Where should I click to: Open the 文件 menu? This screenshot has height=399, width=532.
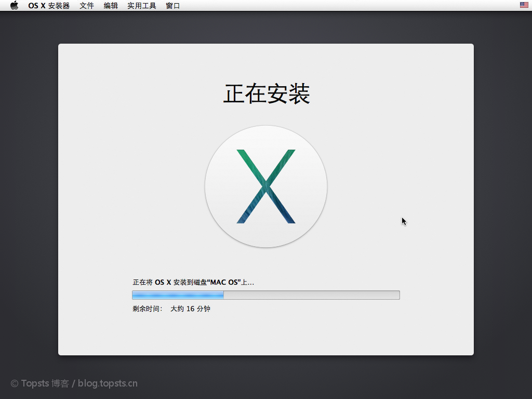87,6
